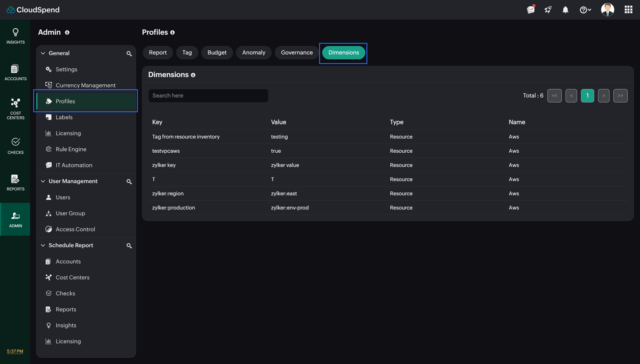640x364 pixels.
Task: Open the help dropdown menu
Action: [x=585, y=10]
